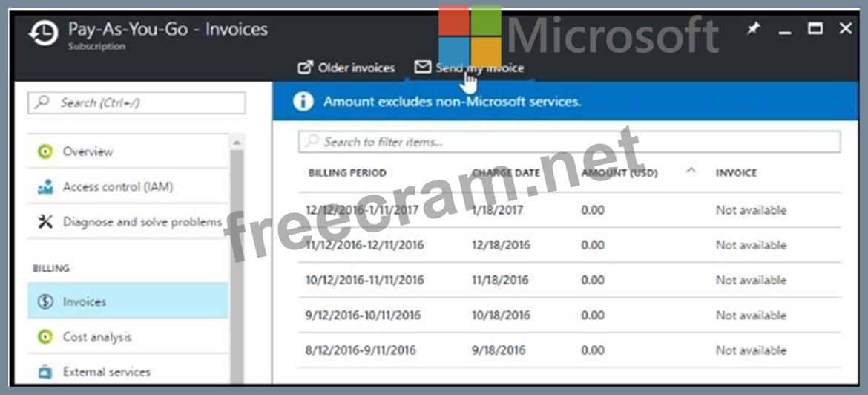Click amount 0.00 in the 12/18/2016 row
Screen dimensions: 868x395
[x=593, y=245]
